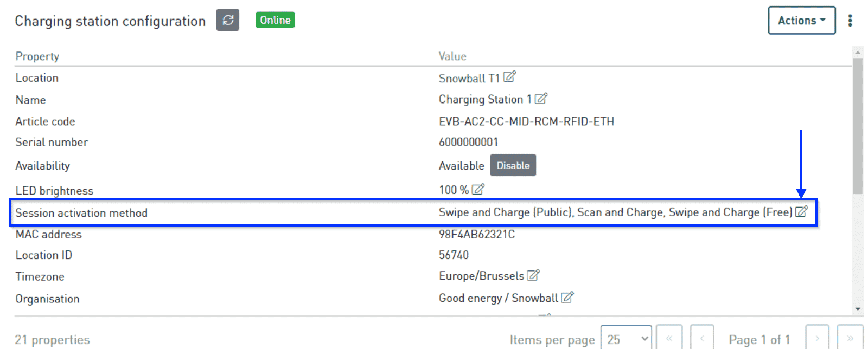The width and height of the screenshot is (868, 349).
Task: Edit the Timezone Europe/Brussels
Action: [533, 275]
